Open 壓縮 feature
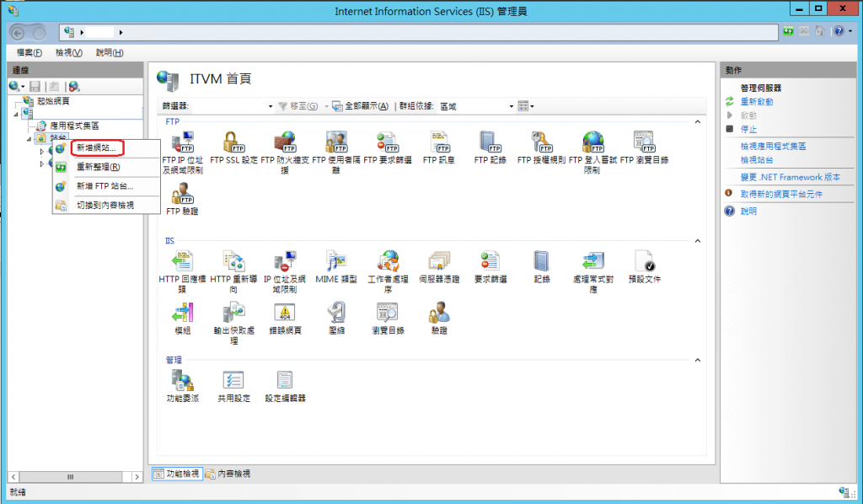The height and width of the screenshot is (504, 863). point(335,318)
